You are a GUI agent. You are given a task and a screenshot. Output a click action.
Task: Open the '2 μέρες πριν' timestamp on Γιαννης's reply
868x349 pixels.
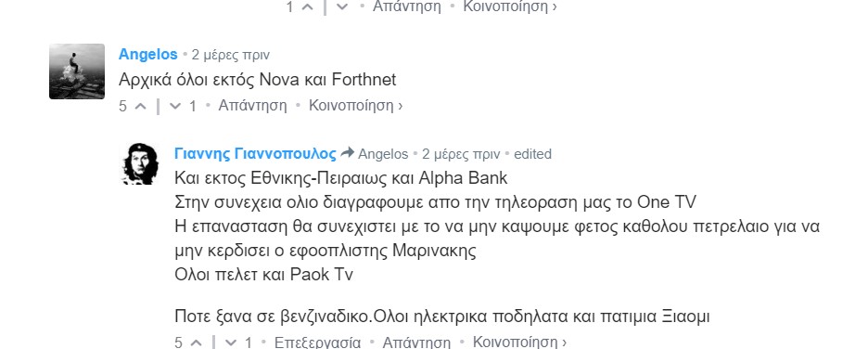461,154
